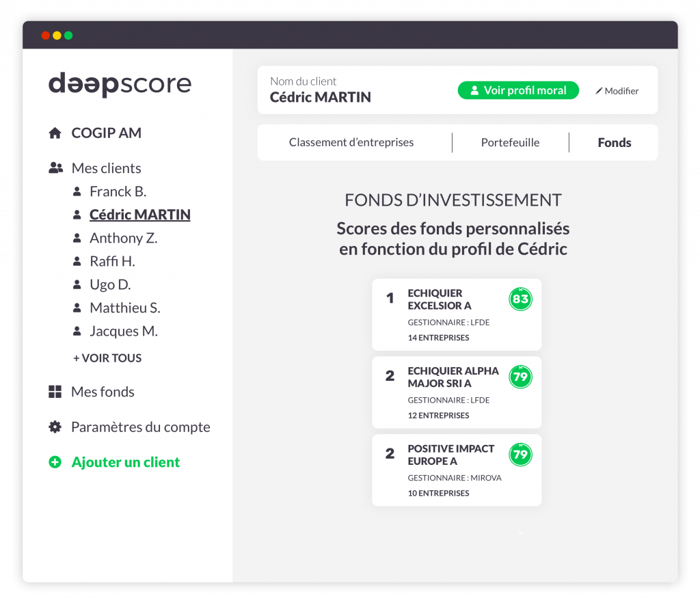The width and height of the screenshot is (700, 605).
Task: Open the ECHIQUIER ALPHA MAJOR SRI A card
Action: 457,392
